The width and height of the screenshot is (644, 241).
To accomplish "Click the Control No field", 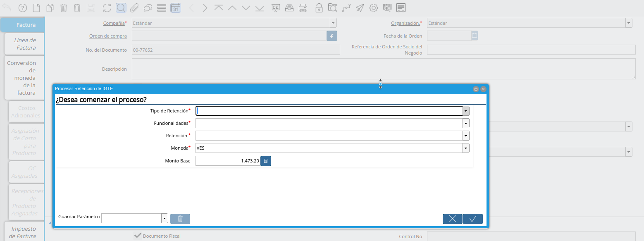I will (x=531, y=236).
